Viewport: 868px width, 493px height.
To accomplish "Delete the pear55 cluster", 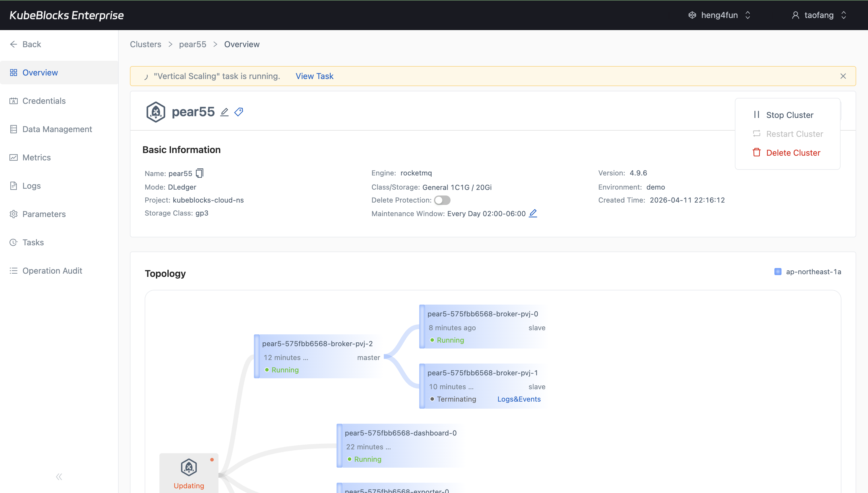I will click(x=793, y=152).
